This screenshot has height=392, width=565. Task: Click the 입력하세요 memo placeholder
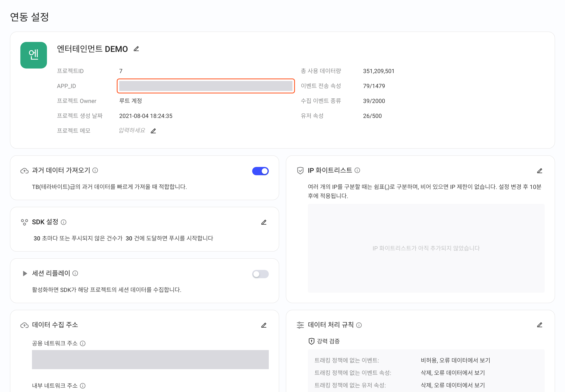tap(132, 130)
